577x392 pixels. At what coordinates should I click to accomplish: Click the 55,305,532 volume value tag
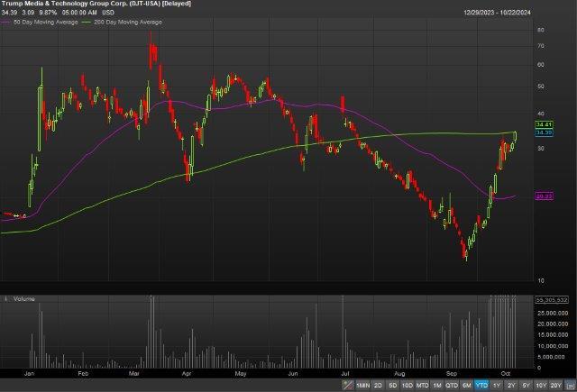tap(551, 300)
